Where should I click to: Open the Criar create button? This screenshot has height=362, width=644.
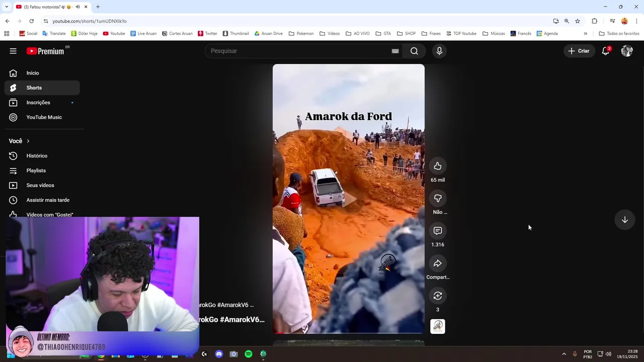click(579, 51)
